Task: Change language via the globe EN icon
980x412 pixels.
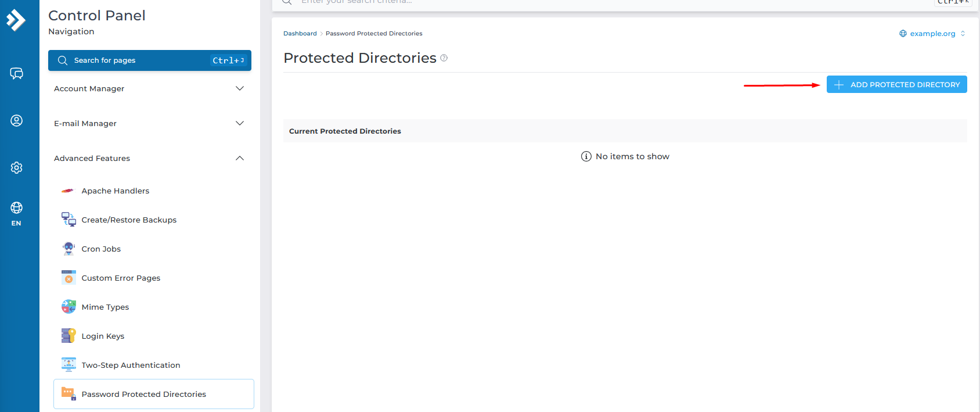Action: coord(16,213)
